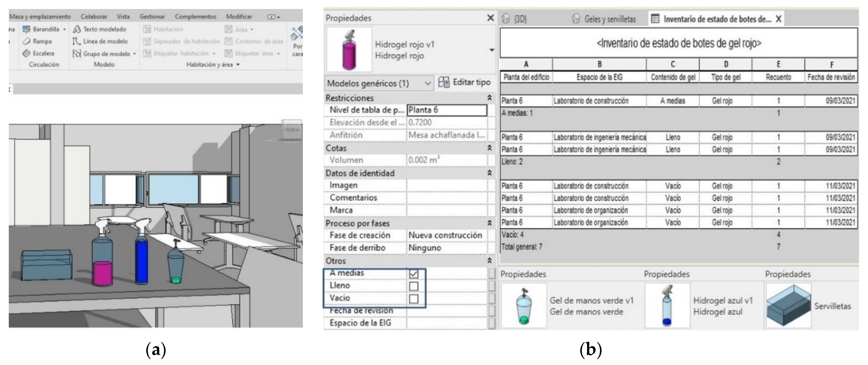Select the Escalera stair tool
This screenshot has height=365, width=868.
27,53
